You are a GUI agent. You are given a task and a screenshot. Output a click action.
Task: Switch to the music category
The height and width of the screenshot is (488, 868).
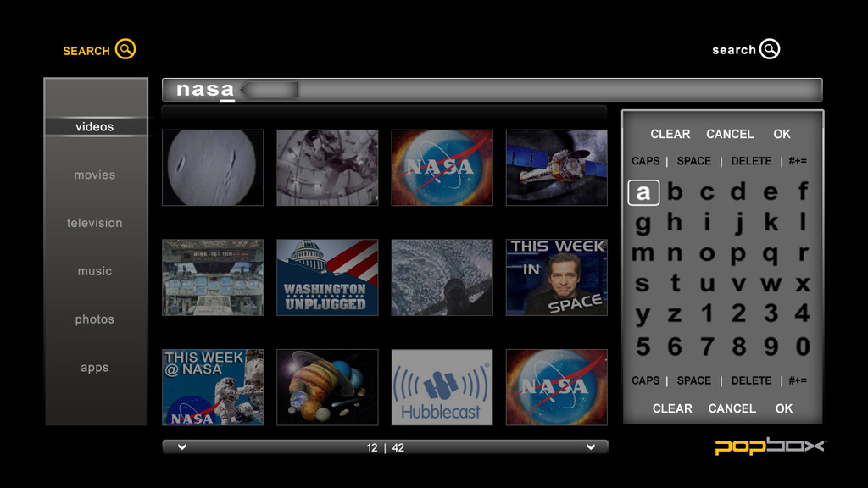point(95,271)
